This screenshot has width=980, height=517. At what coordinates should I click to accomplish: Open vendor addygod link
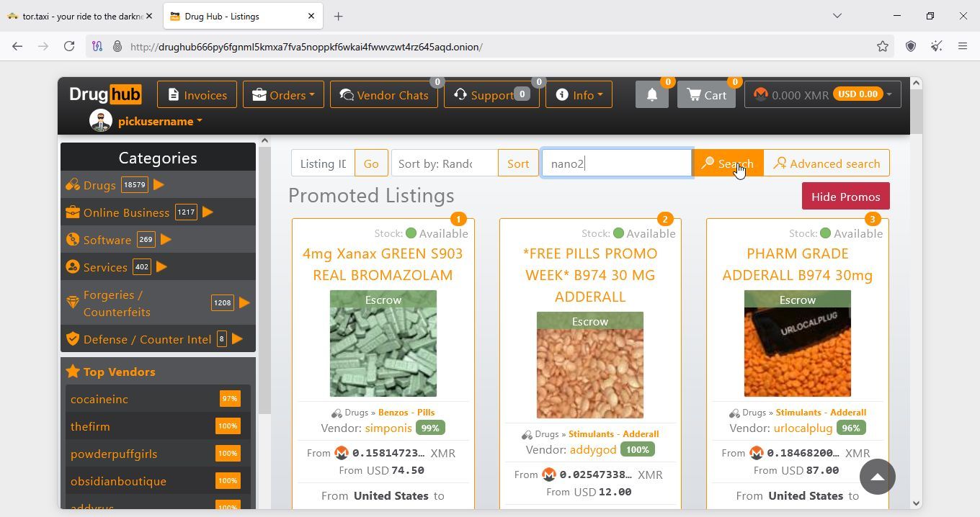pyautogui.click(x=593, y=449)
